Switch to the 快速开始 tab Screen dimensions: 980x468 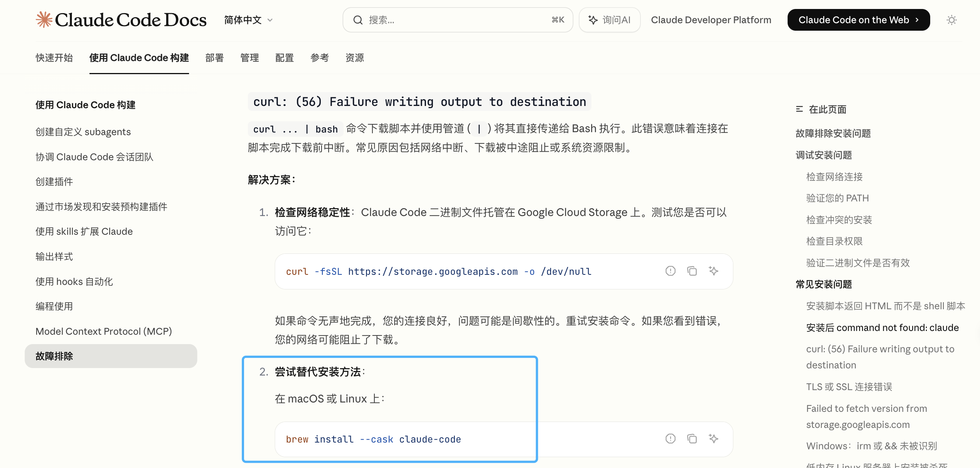(x=54, y=57)
